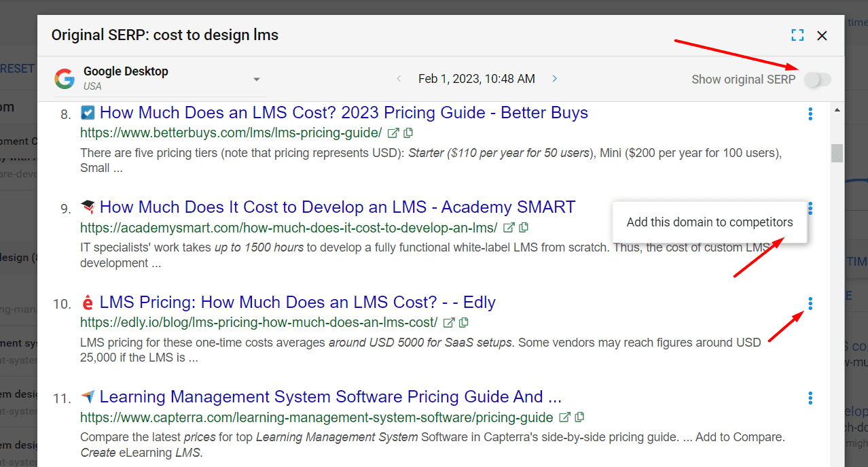Copy the capterra.com URL

[579, 417]
